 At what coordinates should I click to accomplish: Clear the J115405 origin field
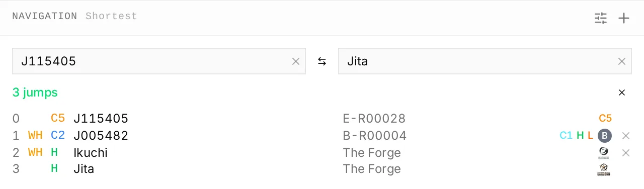point(296,61)
